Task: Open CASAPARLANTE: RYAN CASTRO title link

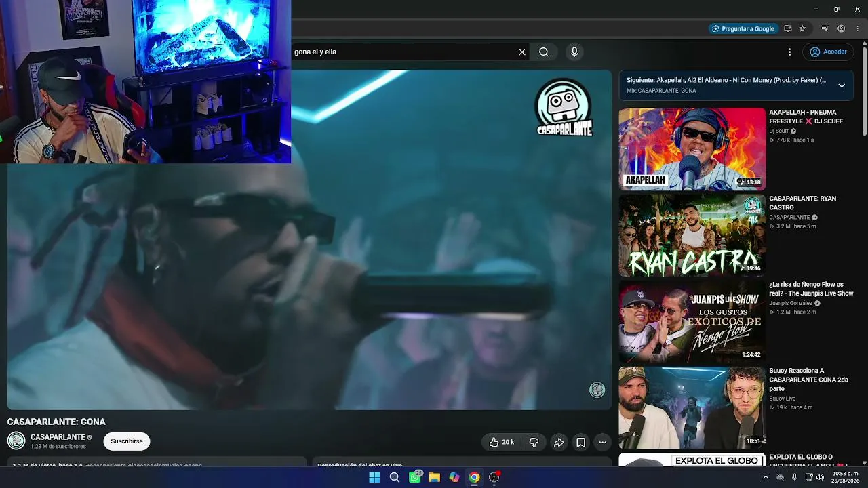Action: coord(803,203)
